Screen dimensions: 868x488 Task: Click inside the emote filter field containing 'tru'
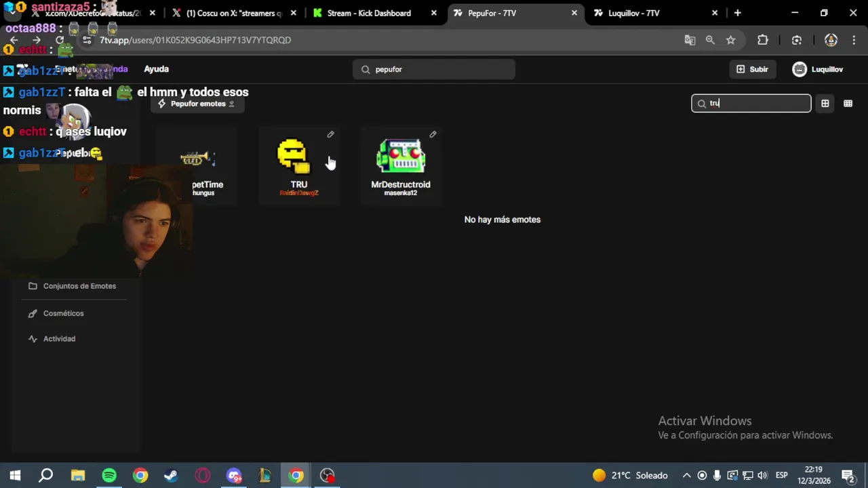pos(751,103)
